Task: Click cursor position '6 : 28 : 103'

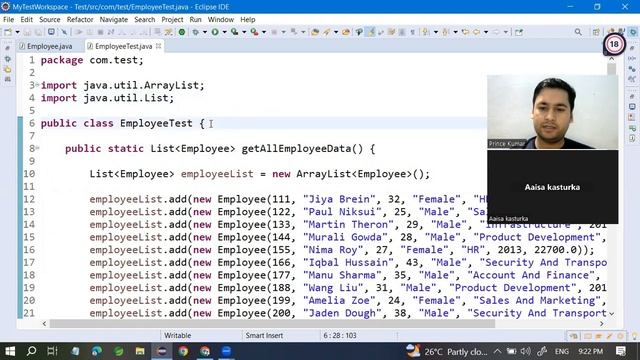Action: [340, 335]
